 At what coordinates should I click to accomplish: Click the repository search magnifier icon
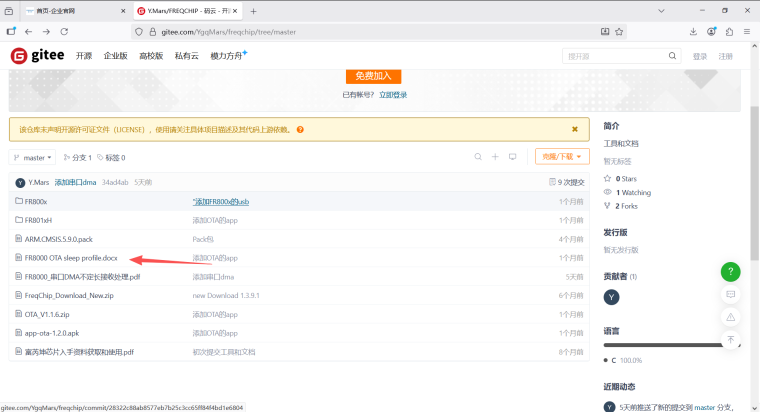(x=475, y=157)
